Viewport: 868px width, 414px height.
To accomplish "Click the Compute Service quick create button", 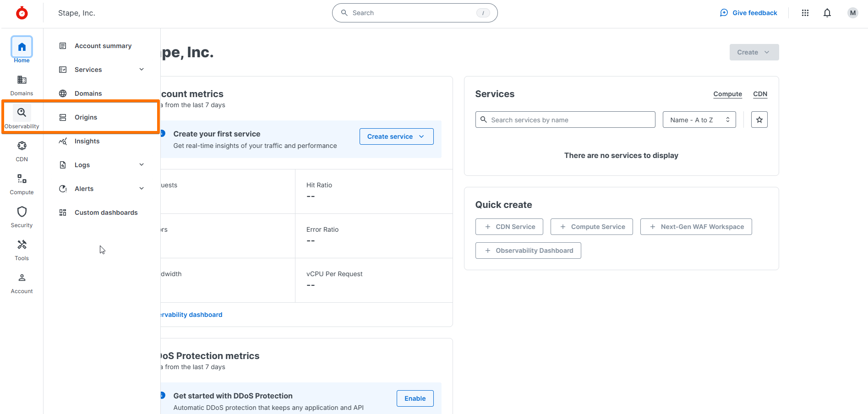I will click(x=591, y=227).
